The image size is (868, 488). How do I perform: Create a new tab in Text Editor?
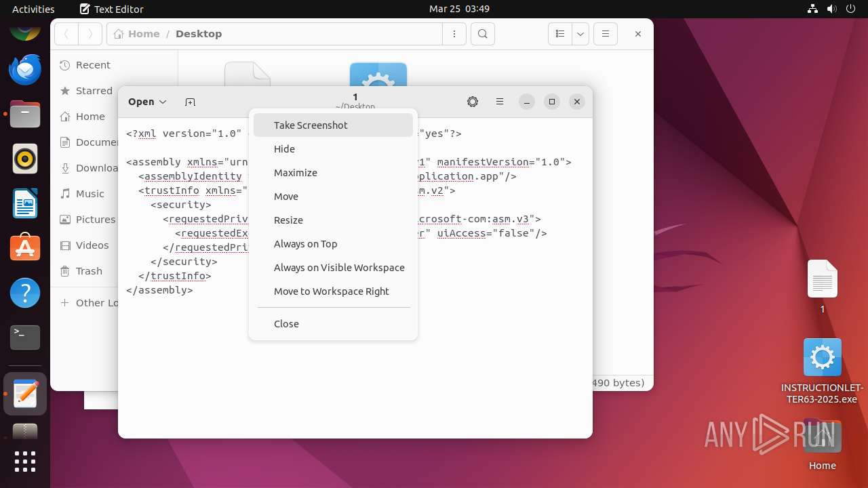[190, 102]
